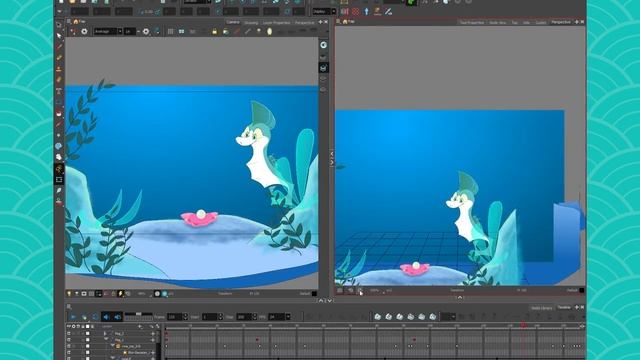Click the Stop frame field in Timeline toolbar
640x360 pixels.
click(x=244, y=317)
